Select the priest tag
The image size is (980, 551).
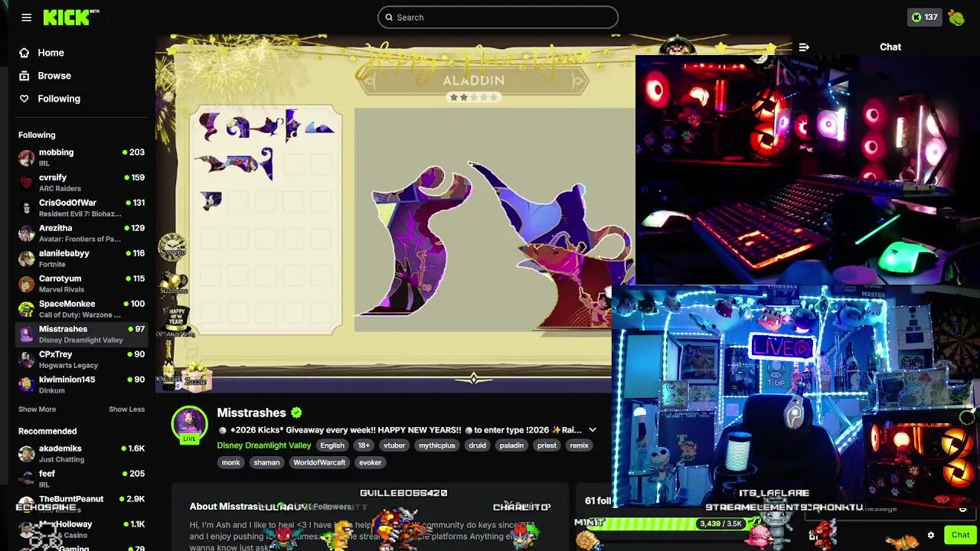547,445
